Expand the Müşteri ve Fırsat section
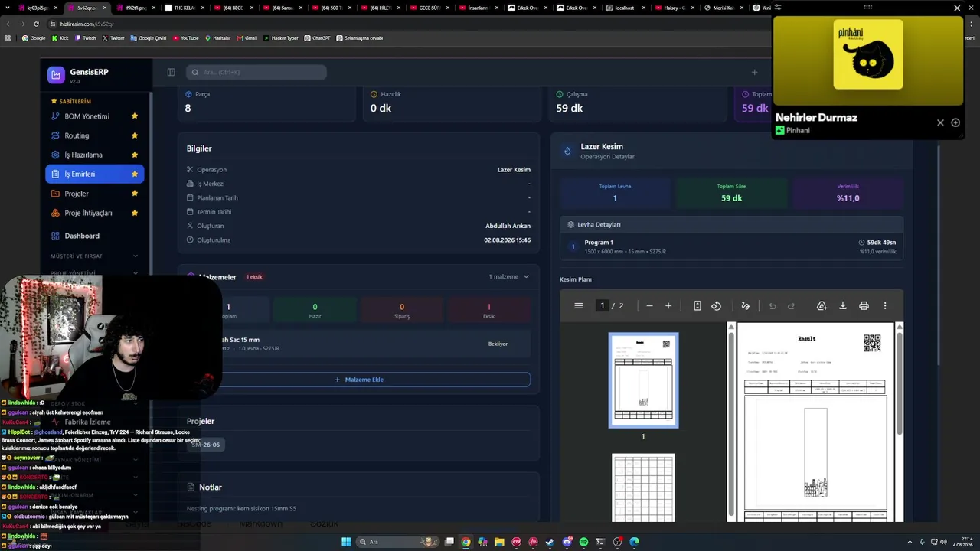This screenshot has height=551, width=980. (94, 256)
